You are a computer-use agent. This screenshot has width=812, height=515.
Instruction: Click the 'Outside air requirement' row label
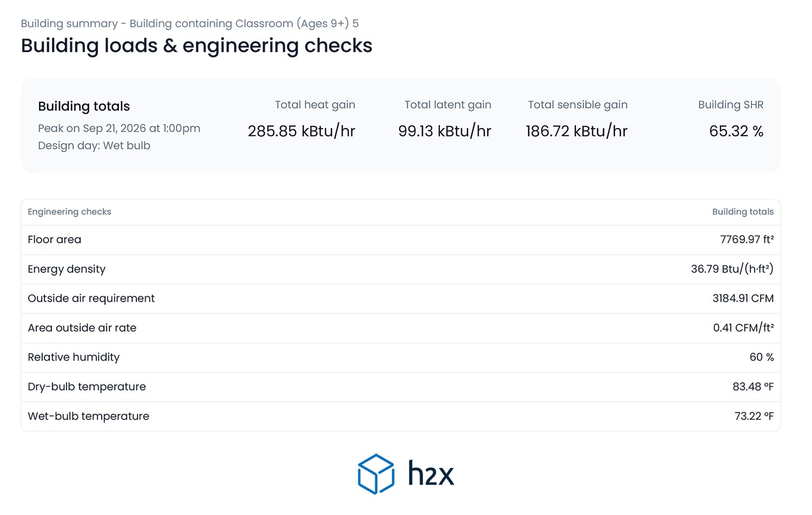pyautogui.click(x=91, y=298)
